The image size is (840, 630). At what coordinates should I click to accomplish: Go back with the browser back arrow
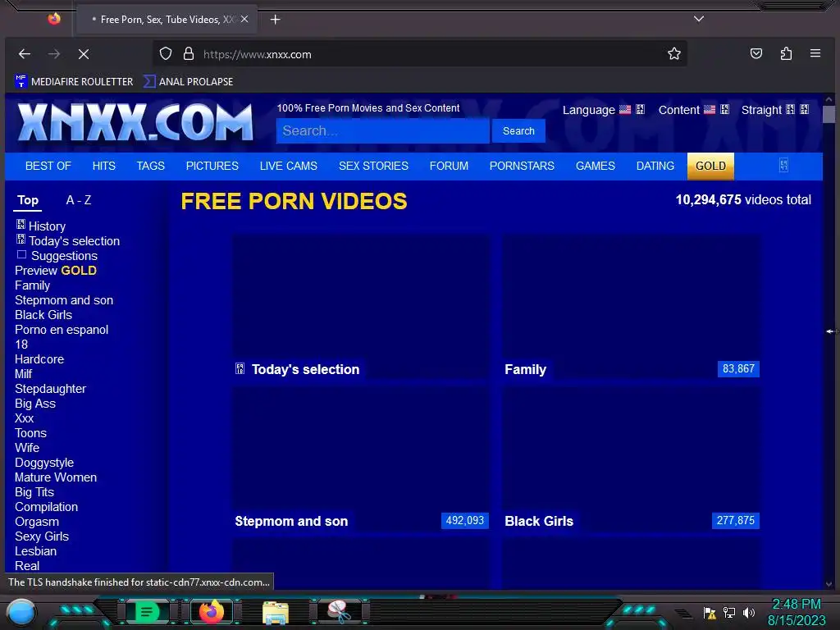(x=24, y=53)
